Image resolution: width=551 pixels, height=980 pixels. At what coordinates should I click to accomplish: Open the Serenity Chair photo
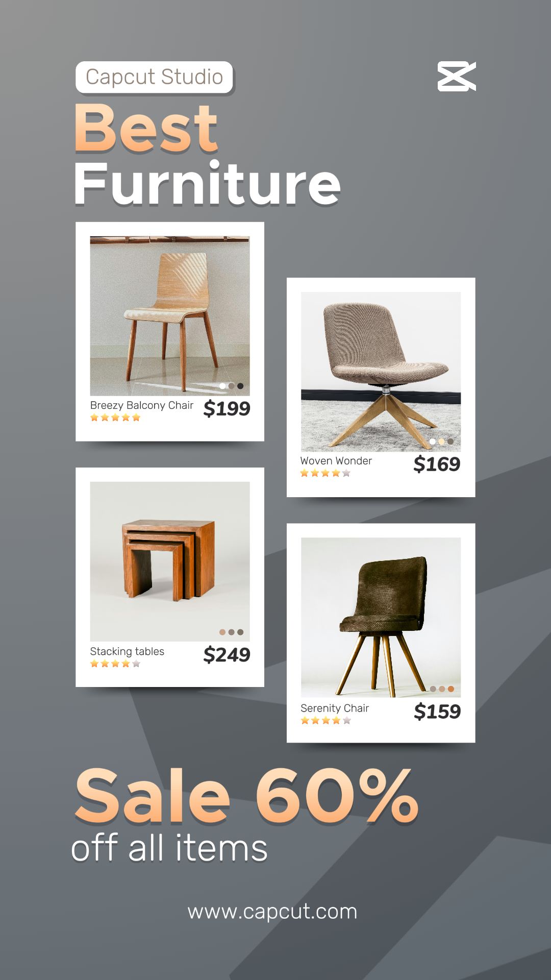pyautogui.click(x=381, y=618)
